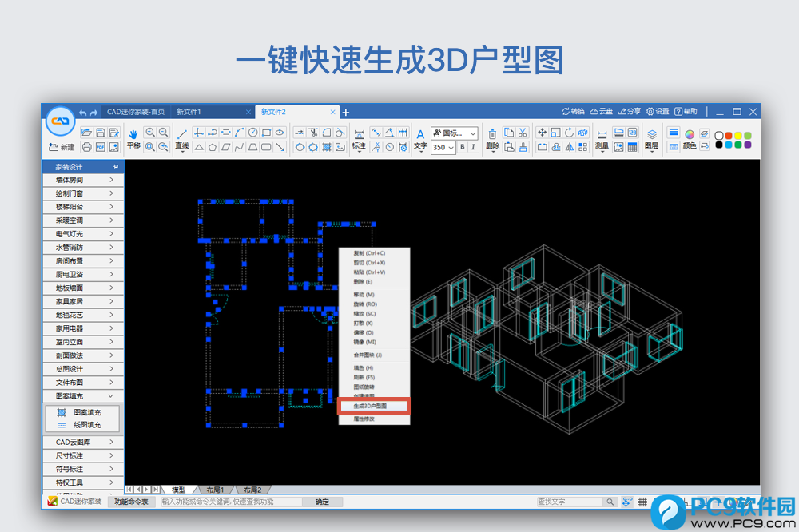Screen dimensions: 799x532
Task: Pick the yellow color swatch
Action: tap(738, 136)
